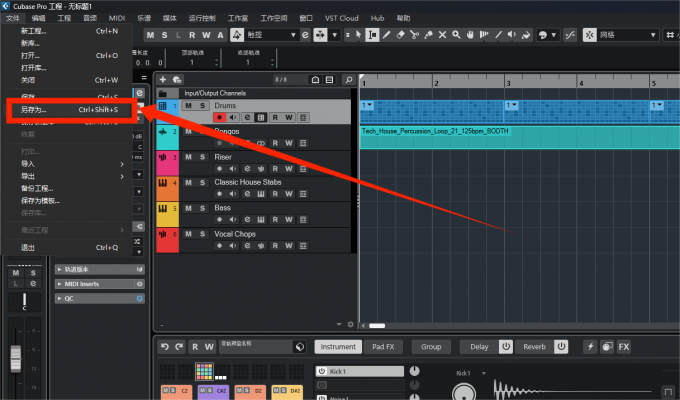Mute the Drums track
Image resolution: width=680 pixels, height=400 pixels.
[x=188, y=106]
